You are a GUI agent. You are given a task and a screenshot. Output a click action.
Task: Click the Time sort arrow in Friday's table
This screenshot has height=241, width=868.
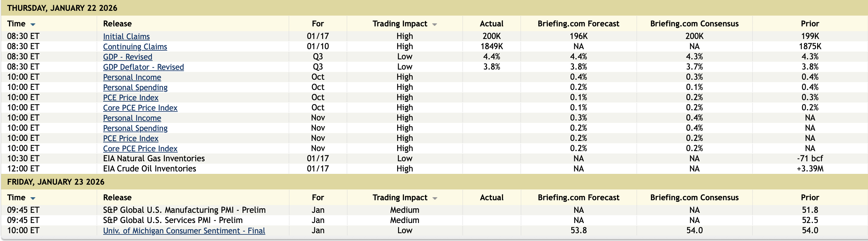[x=33, y=198]
